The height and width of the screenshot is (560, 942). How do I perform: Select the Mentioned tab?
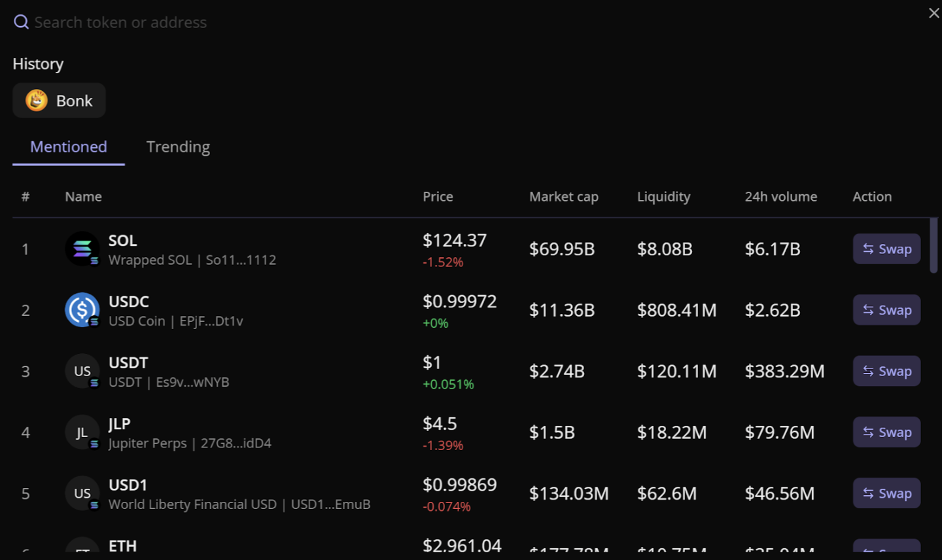69,147
